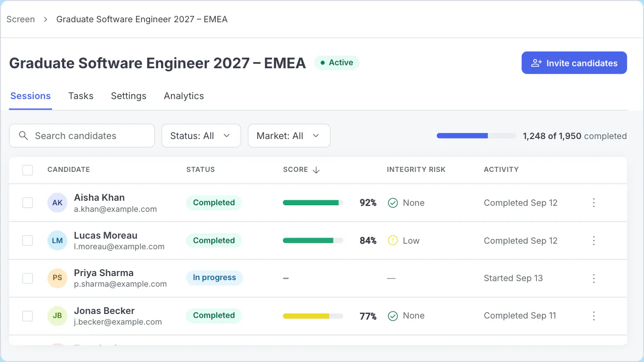Screen dimensions: 644x362
Task: Click the add-person icon on Invite candidates
Action: tap(536, 63)
